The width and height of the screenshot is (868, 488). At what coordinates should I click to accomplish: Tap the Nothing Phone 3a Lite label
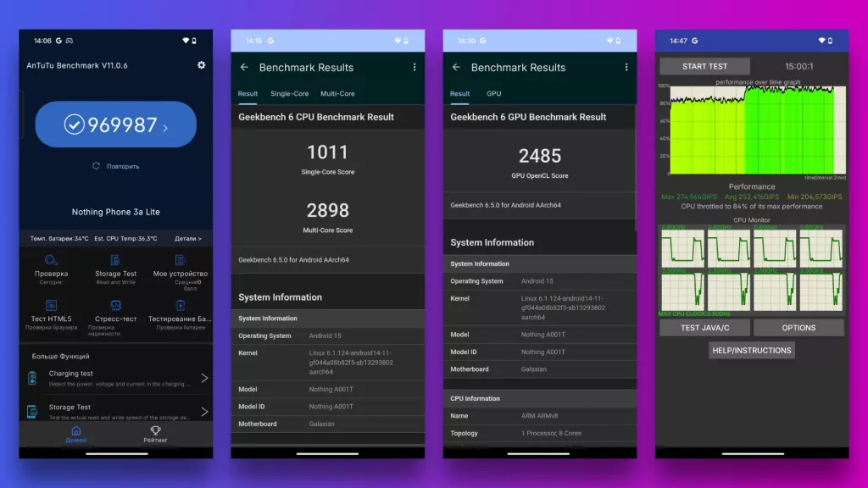115,212
